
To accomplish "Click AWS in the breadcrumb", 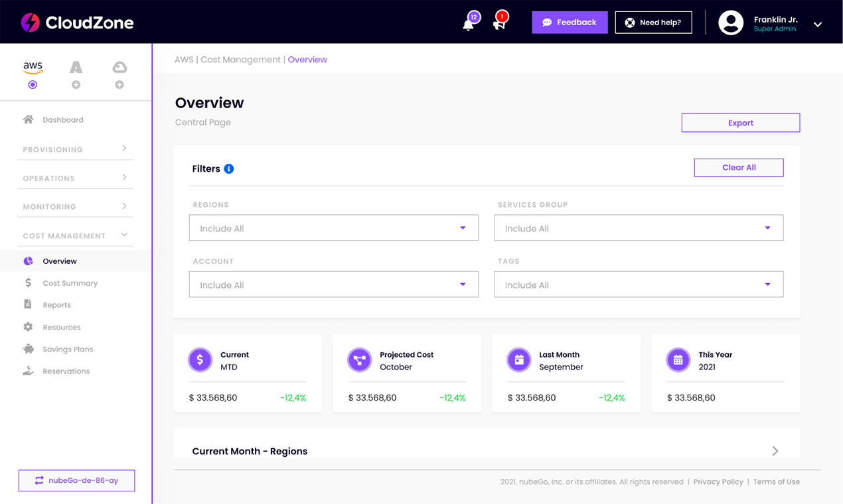I will click(184, 60).
